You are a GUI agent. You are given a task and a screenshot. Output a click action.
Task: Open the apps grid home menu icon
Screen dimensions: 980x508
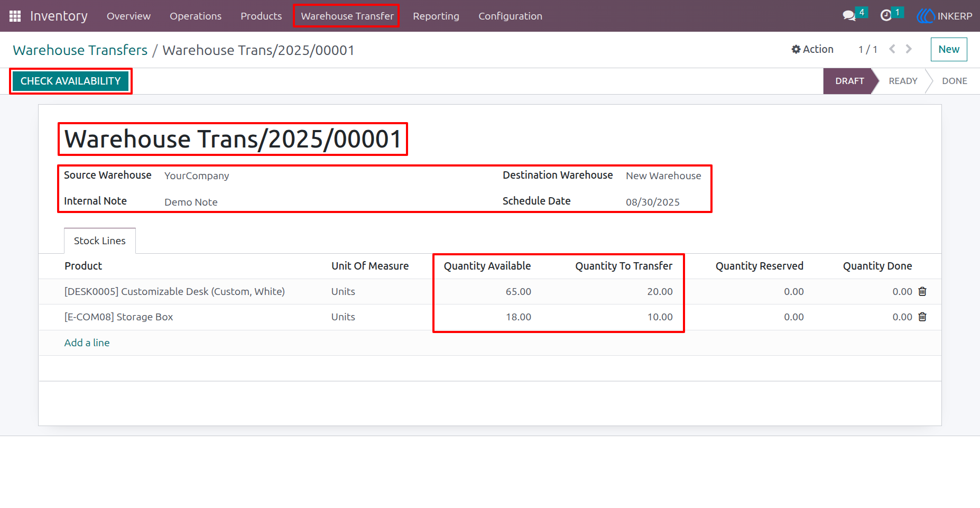[x=15, y=16]
